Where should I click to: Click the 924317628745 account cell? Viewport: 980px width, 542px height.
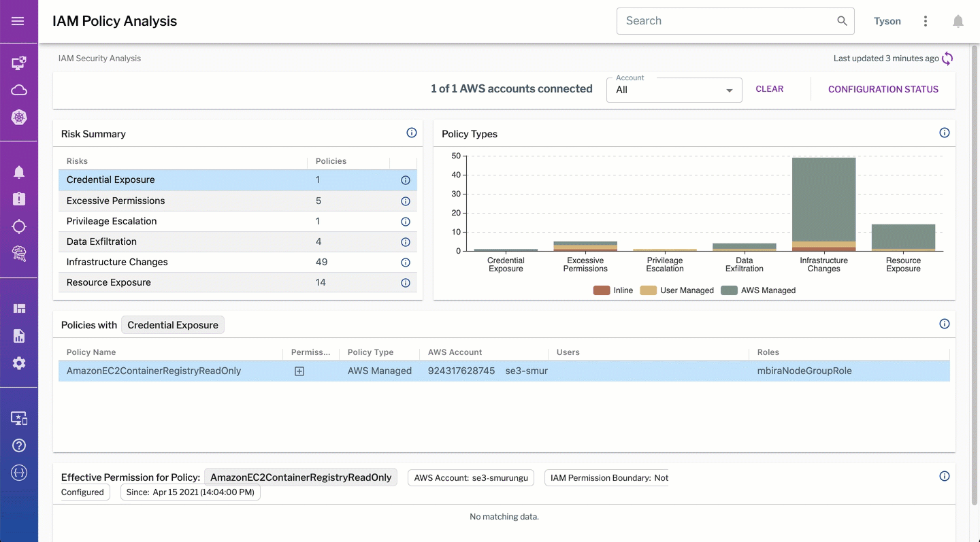(461, 371)
